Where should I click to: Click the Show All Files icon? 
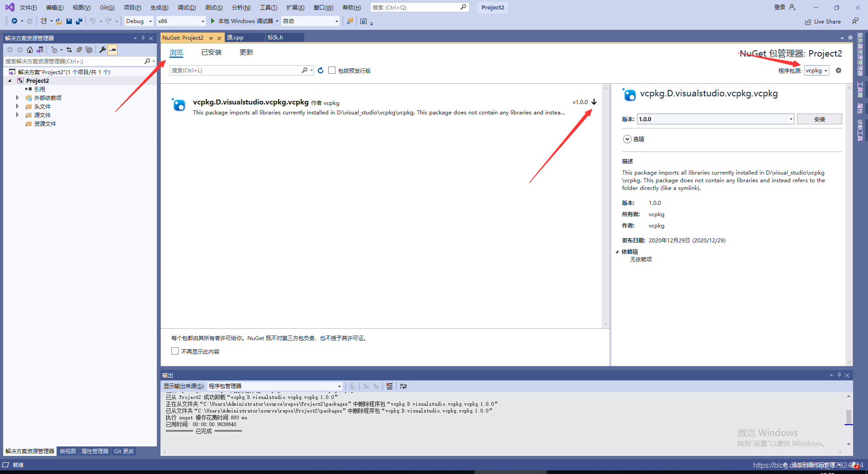pos(89,50)
